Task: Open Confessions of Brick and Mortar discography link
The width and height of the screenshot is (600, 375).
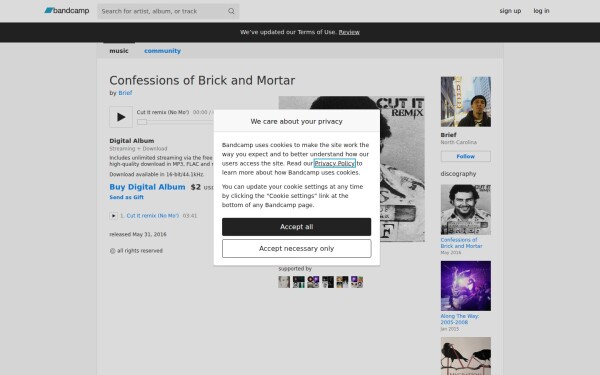Action: point(461,243)
